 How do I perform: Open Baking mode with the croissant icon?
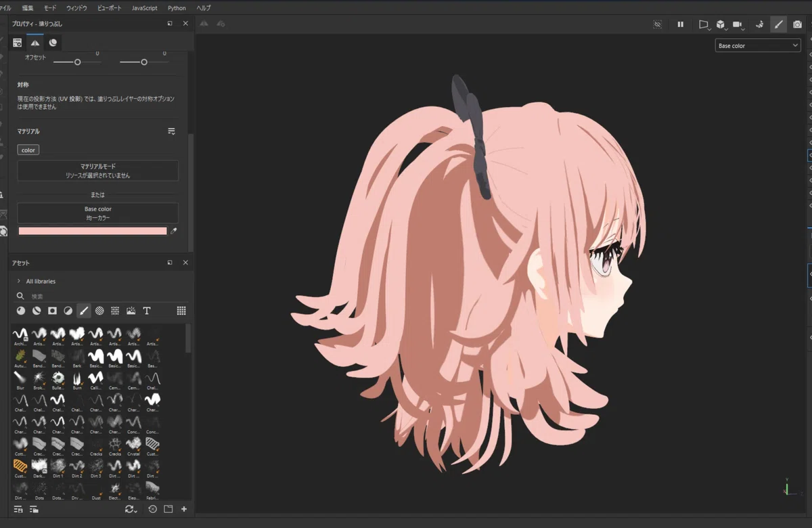point(759,24)
